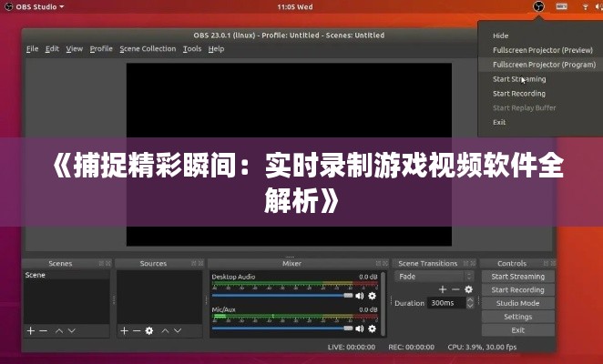Viewport: 603px width, 364px height.
Task: Pop out the Mixer dock panel
Action: click(x=378, y=263)
